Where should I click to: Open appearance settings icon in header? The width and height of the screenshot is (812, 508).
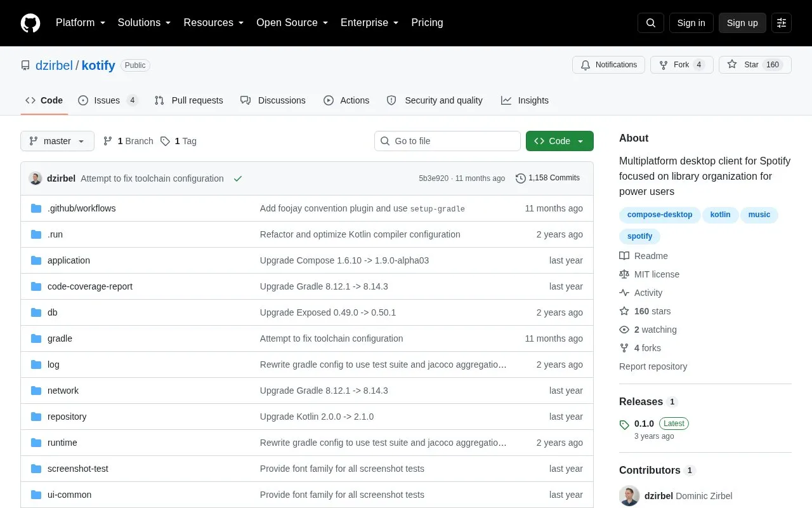point(782,23)
